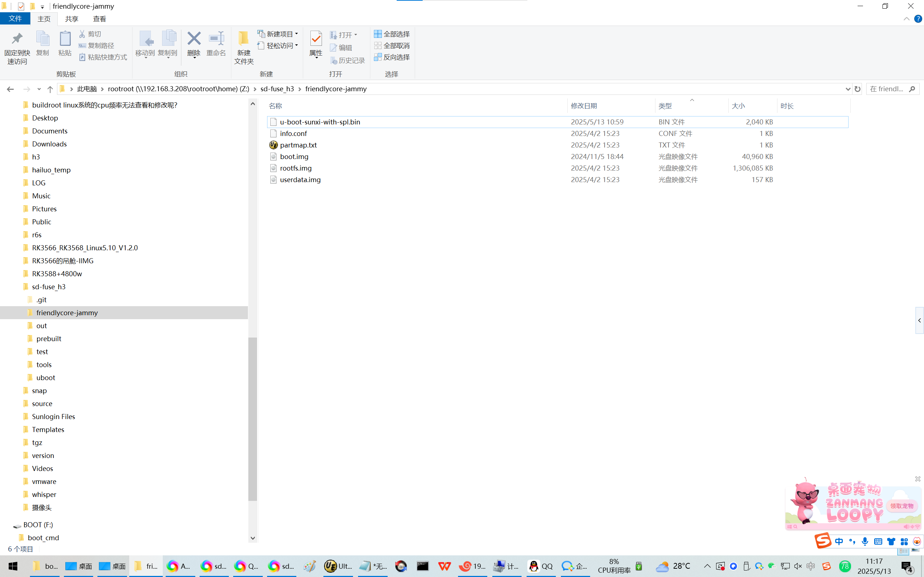This screenshot has width=924, height=577.
Task: Expand the New Item dropdown
Action: [297, 34]
